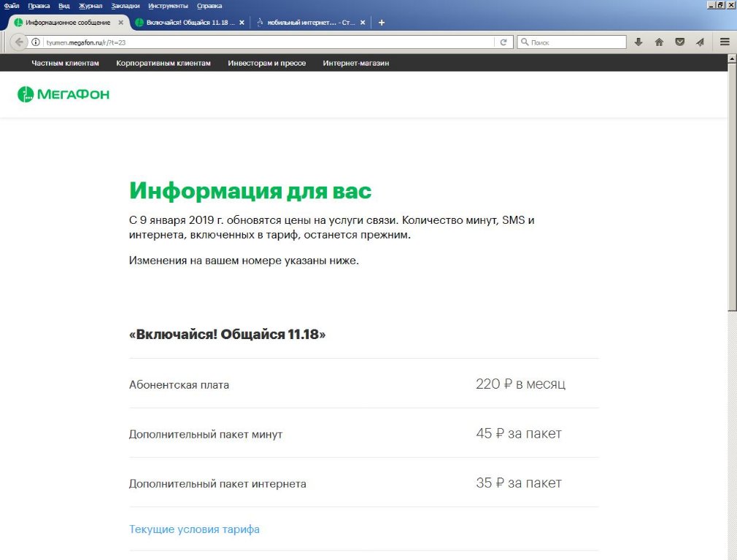
Task: Click the 220 ₽ в месяц price
Action: 520,384
